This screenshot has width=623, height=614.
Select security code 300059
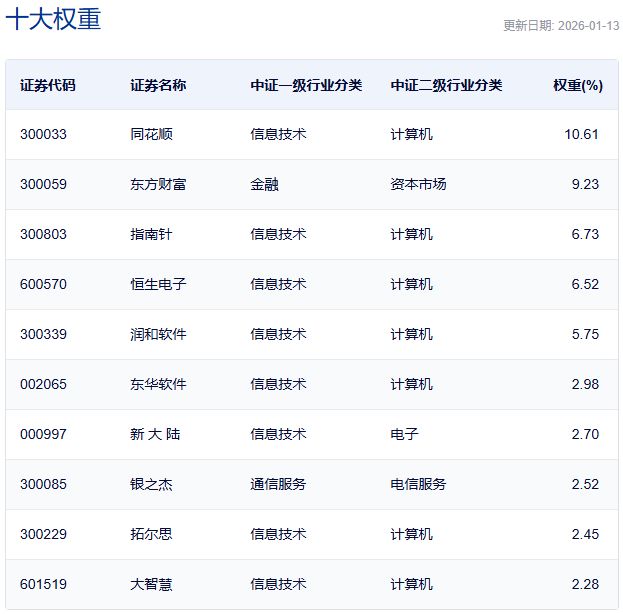(x=43, y=184)
